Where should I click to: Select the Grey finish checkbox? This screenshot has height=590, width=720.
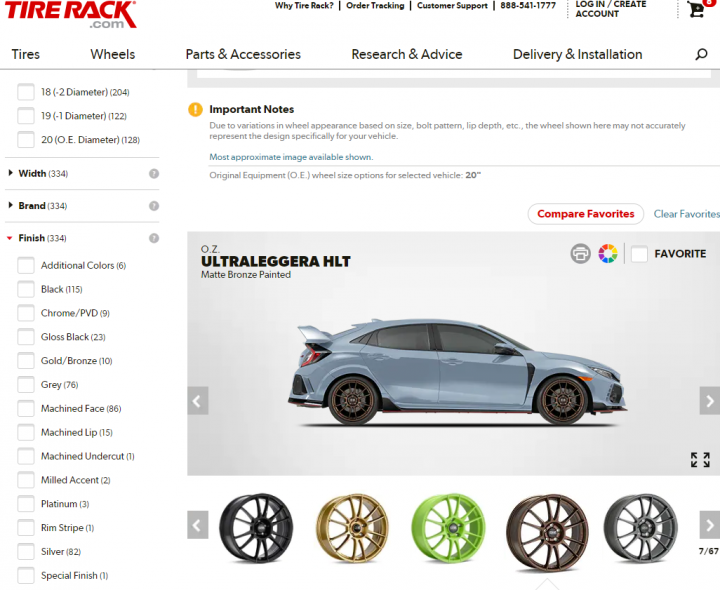click(26, 385)
